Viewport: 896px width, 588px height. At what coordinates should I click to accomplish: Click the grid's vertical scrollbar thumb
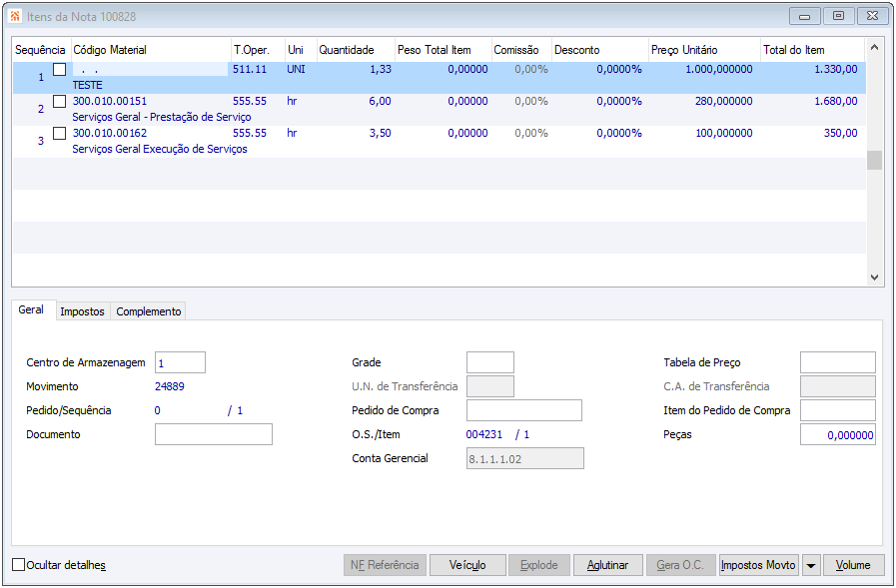(x=874, y=160)
